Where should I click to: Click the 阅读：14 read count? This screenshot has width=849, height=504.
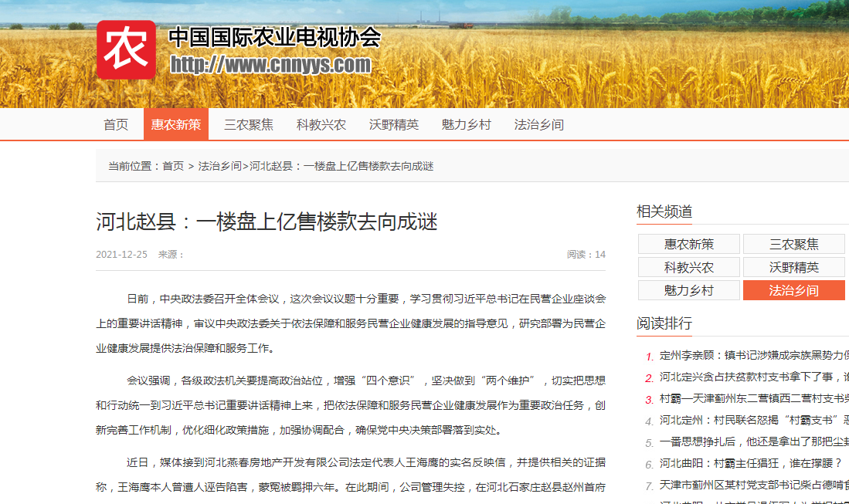coord(586,254)
